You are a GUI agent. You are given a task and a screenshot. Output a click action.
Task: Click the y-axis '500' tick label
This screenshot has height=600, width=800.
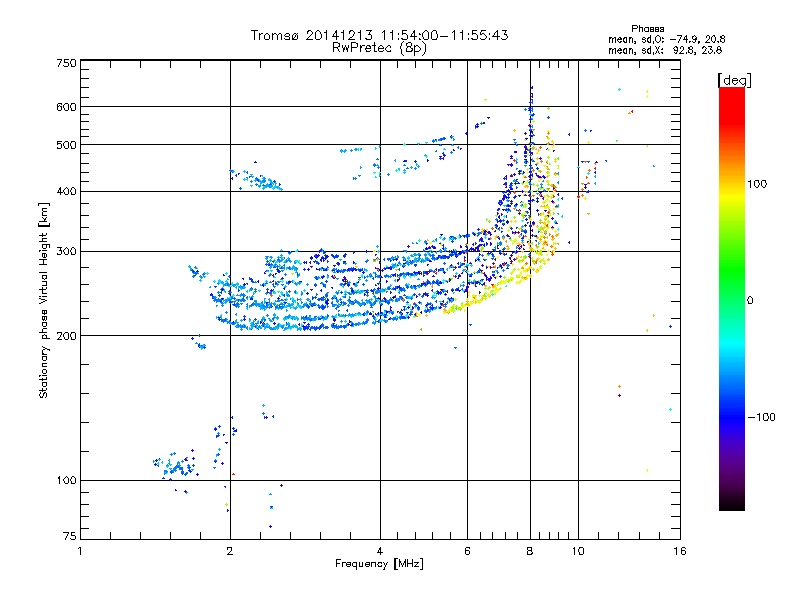[x=67, y=145]
